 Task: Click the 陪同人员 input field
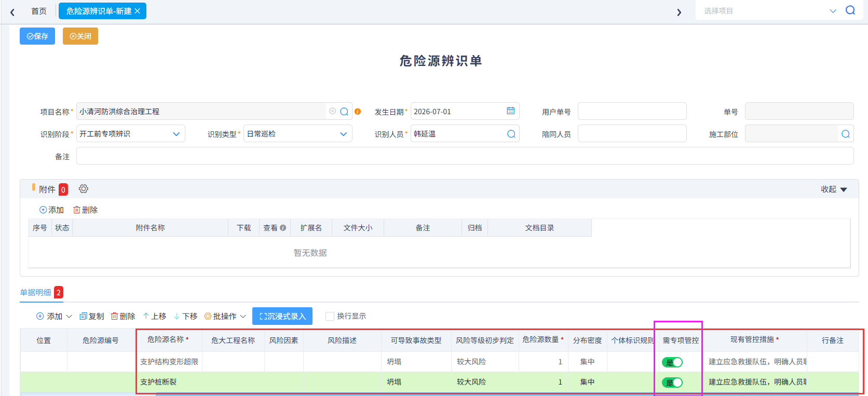coord(632,134)
